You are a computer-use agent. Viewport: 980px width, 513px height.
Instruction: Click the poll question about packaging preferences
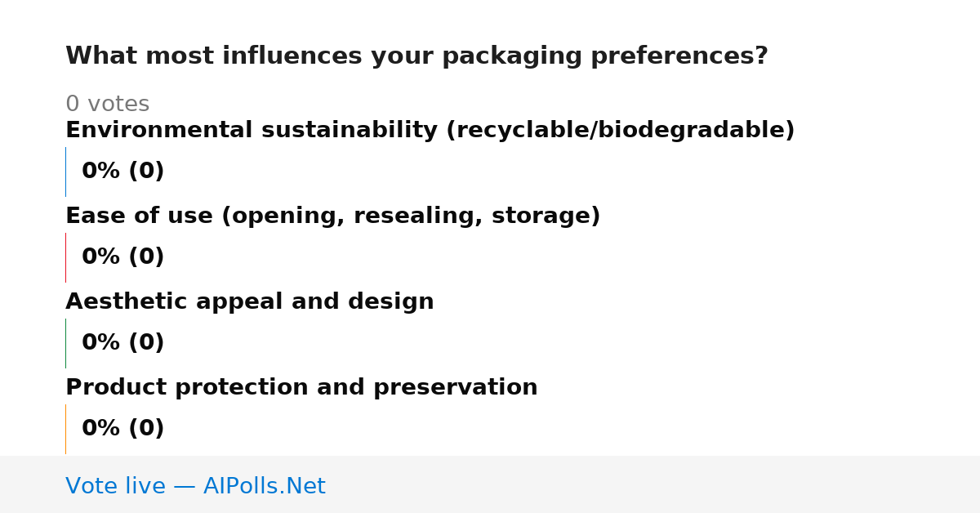click(416, 56)
